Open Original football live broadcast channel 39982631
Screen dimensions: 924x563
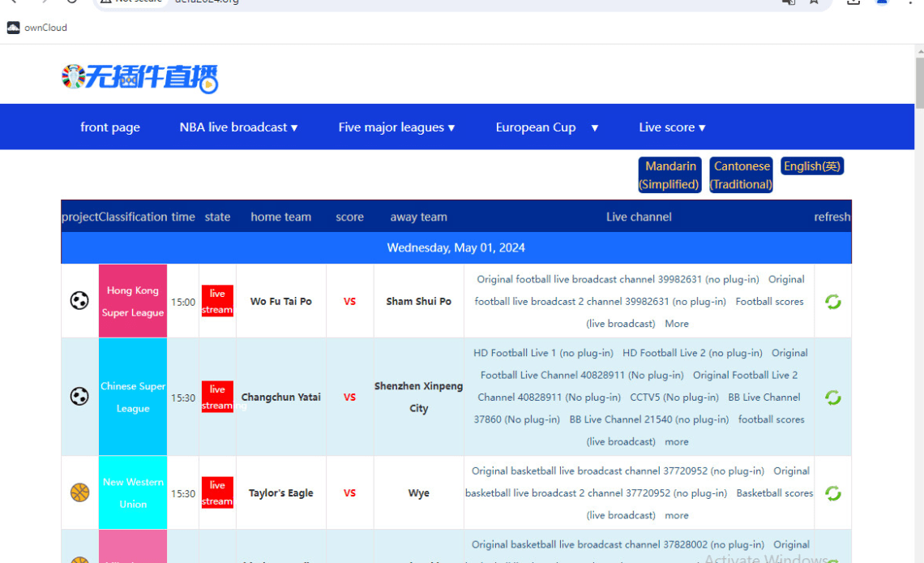(618, 279)
